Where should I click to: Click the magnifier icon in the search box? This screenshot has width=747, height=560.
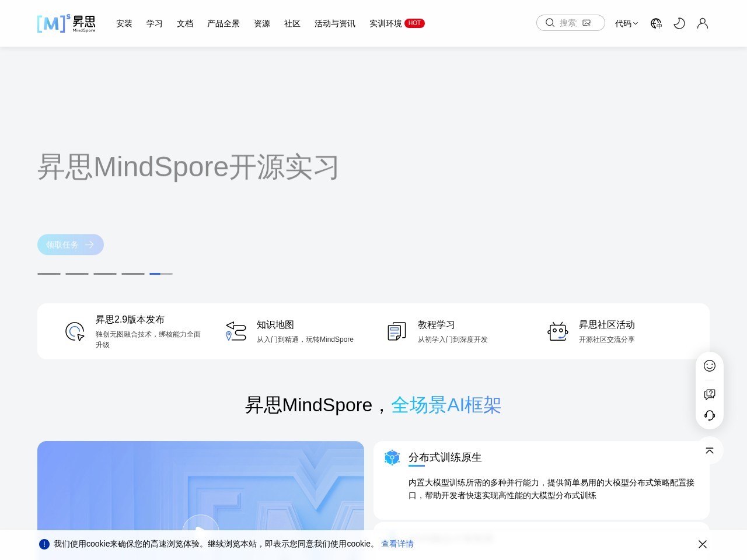[550, 23]
